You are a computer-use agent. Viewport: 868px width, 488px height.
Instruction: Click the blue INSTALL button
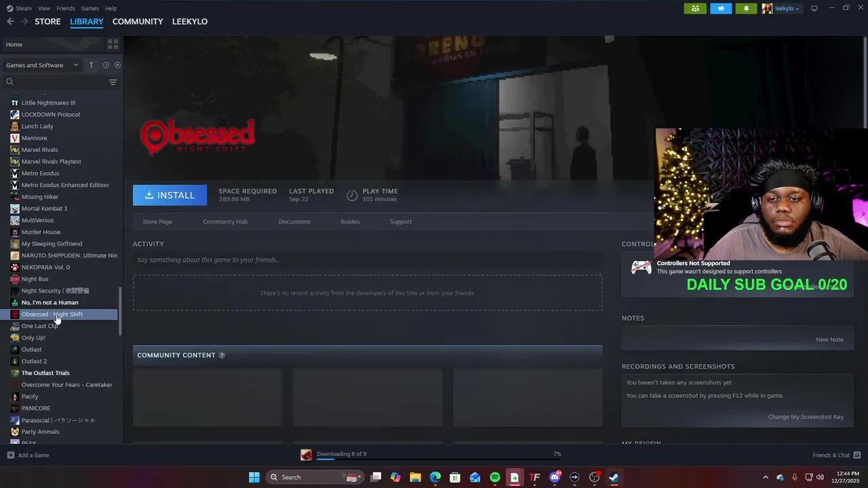pyautogui.click(x=170, y=195)
